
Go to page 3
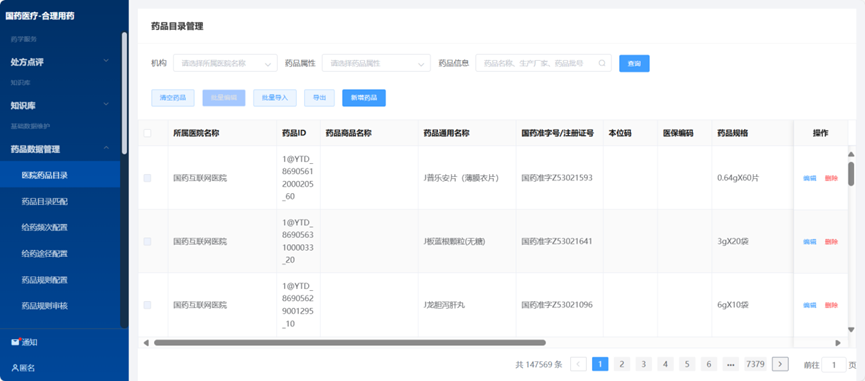point(643,364)
